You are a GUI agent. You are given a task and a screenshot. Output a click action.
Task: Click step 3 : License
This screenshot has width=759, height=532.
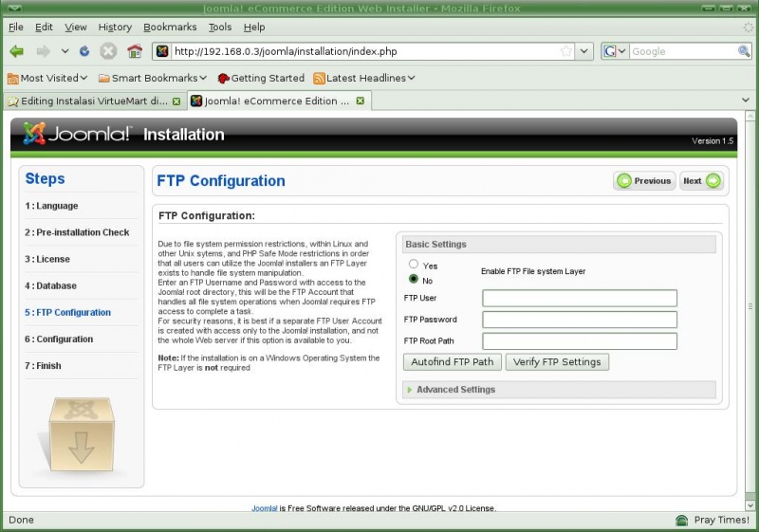pyautogui.click(x=47, y=259)
